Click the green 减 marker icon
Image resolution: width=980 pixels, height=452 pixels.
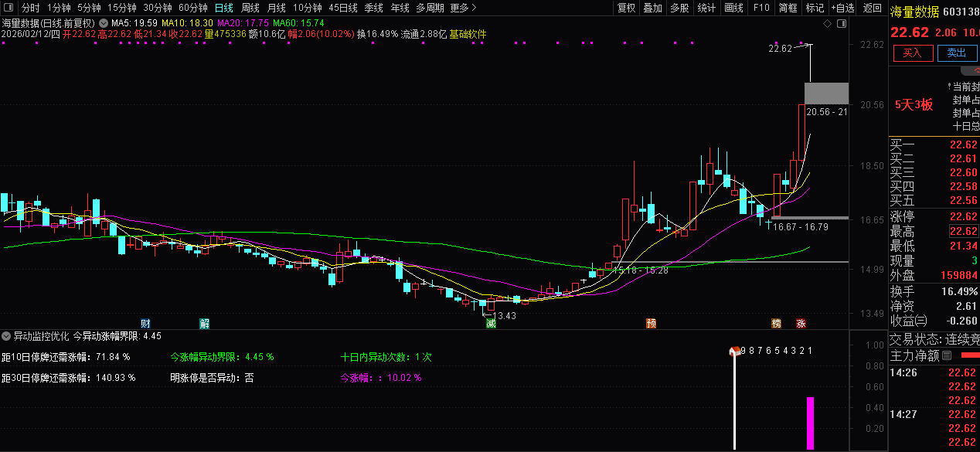[x=491, y=323]
